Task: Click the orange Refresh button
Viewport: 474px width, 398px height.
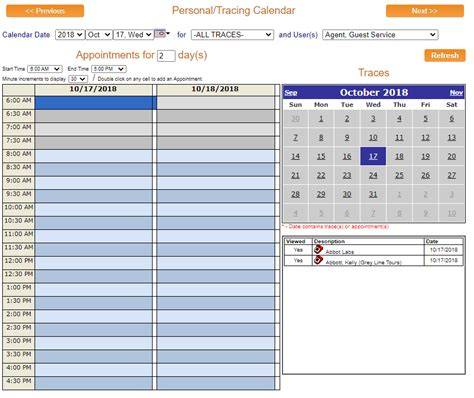Action: (x=445, y=55)
